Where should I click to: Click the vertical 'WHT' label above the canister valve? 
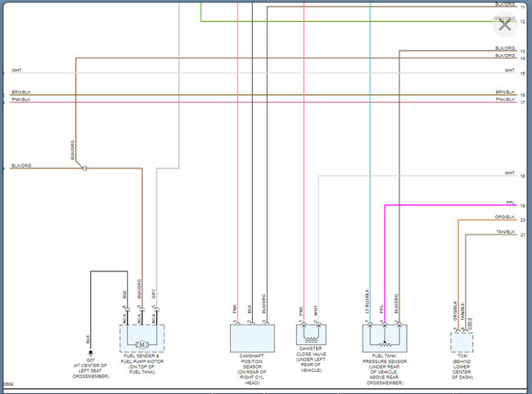316,311
